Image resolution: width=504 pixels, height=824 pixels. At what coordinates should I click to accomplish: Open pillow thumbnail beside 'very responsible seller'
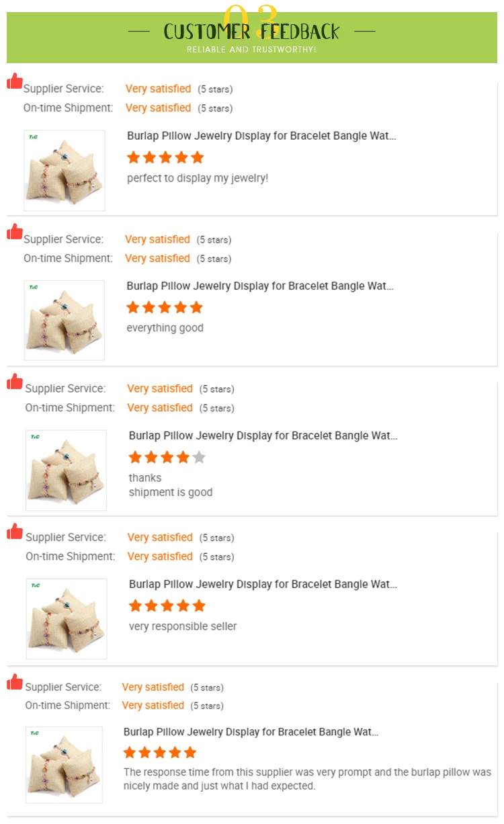[x=66, y=619]
